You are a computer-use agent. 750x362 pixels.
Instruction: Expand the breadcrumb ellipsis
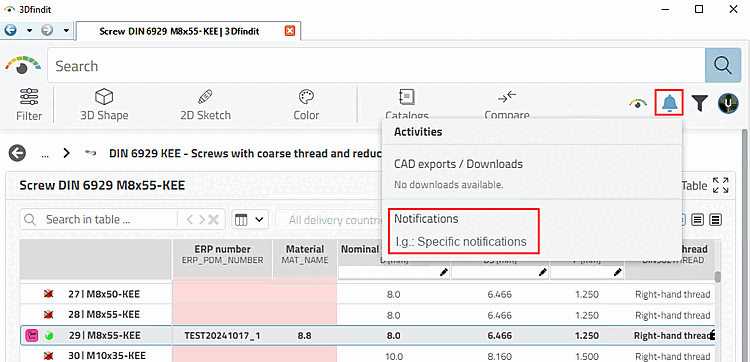45,154
